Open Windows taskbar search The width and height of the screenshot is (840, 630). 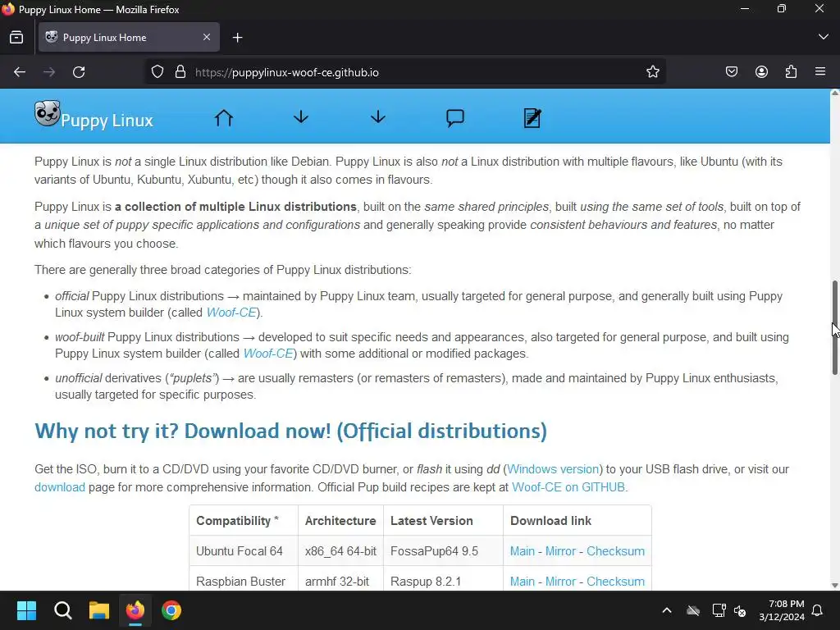pos(62,610)
